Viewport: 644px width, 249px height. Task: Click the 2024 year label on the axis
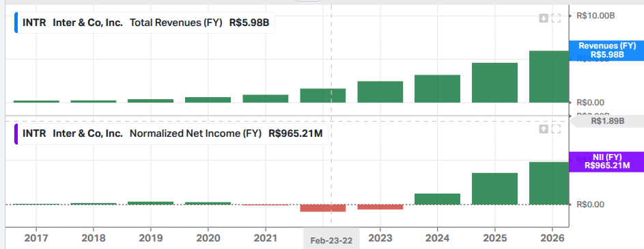click(x=437, y=238)
